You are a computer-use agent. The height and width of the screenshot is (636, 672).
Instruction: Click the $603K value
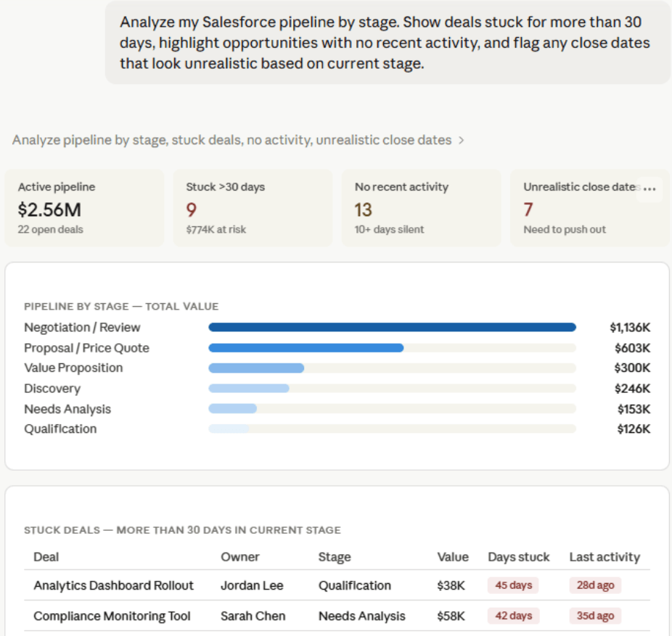coord(633,348)
